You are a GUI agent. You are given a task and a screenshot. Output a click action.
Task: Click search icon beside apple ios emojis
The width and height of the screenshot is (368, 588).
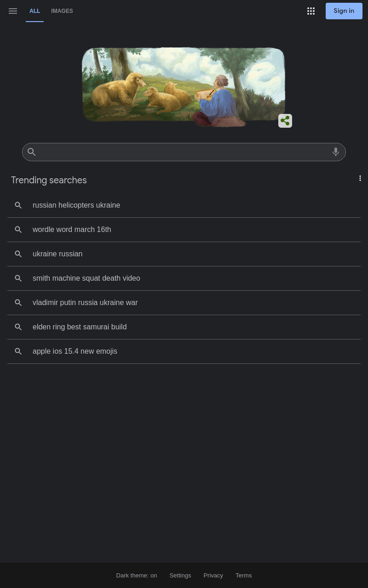click(18, 351)
